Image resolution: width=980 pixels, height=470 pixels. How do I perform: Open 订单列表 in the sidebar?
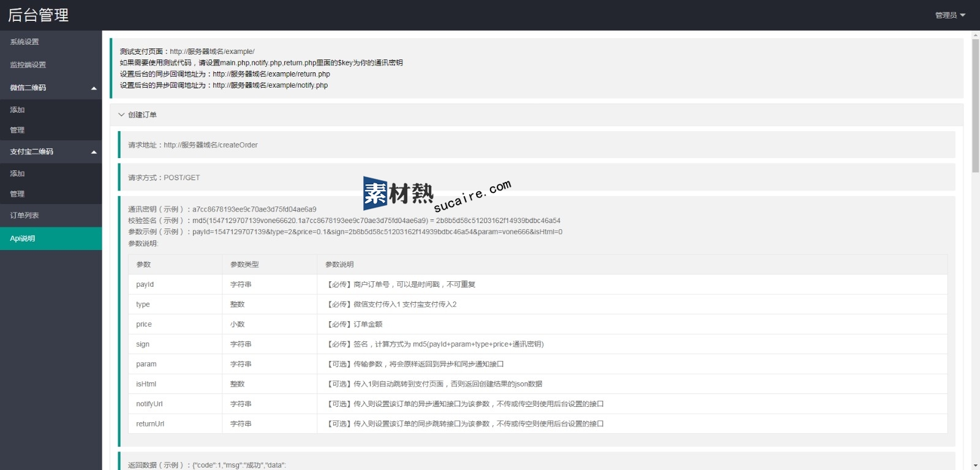[51, 215]
